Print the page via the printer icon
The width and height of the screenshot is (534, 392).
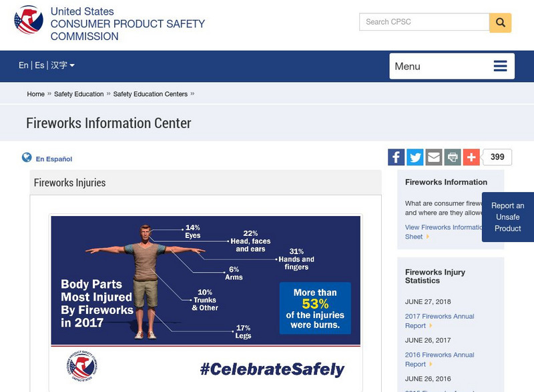(x=452, y=157)
